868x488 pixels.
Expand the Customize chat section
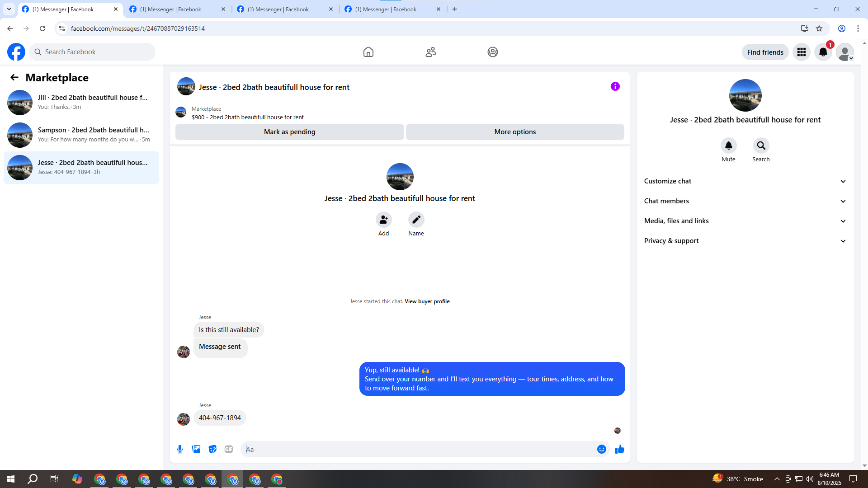coord(745,181)
